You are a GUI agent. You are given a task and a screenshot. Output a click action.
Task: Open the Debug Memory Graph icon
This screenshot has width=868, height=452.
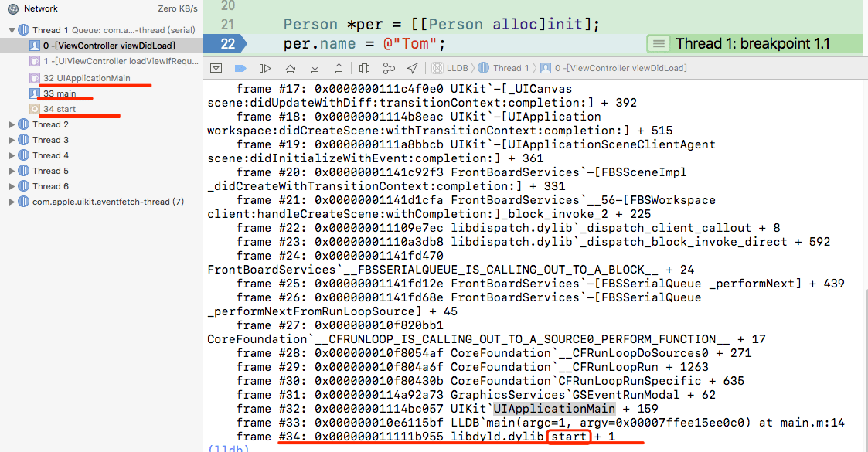(389, 68)
